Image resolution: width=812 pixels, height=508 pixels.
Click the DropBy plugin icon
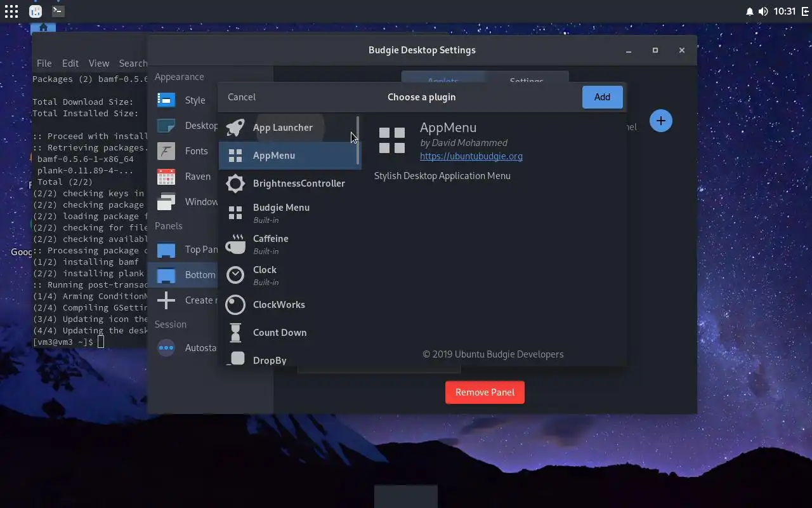(x=235, y=359)
